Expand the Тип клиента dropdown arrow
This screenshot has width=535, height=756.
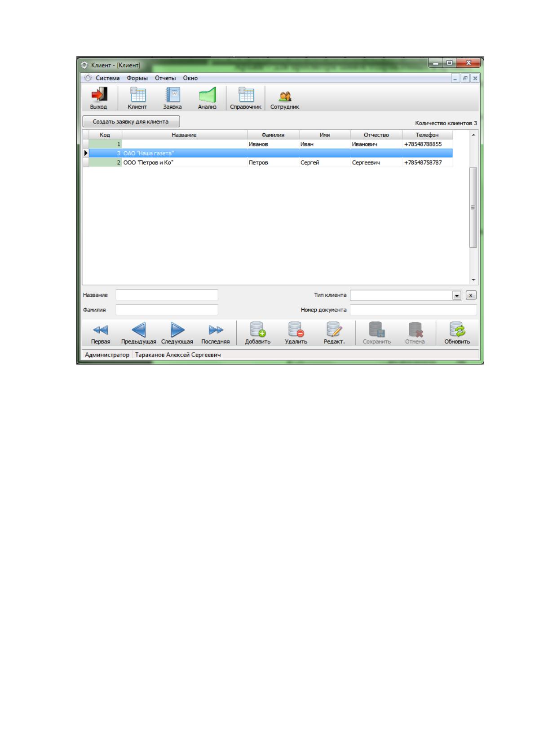(457, 295)
